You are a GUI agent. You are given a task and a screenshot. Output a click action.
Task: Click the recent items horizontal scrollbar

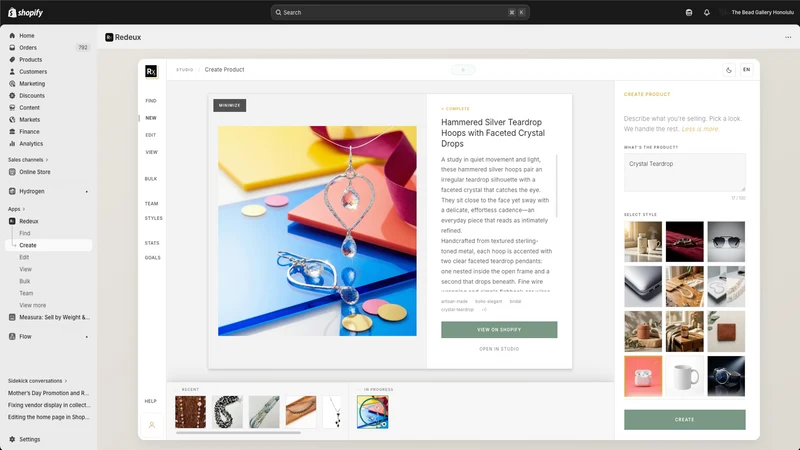tap(238, 433)
